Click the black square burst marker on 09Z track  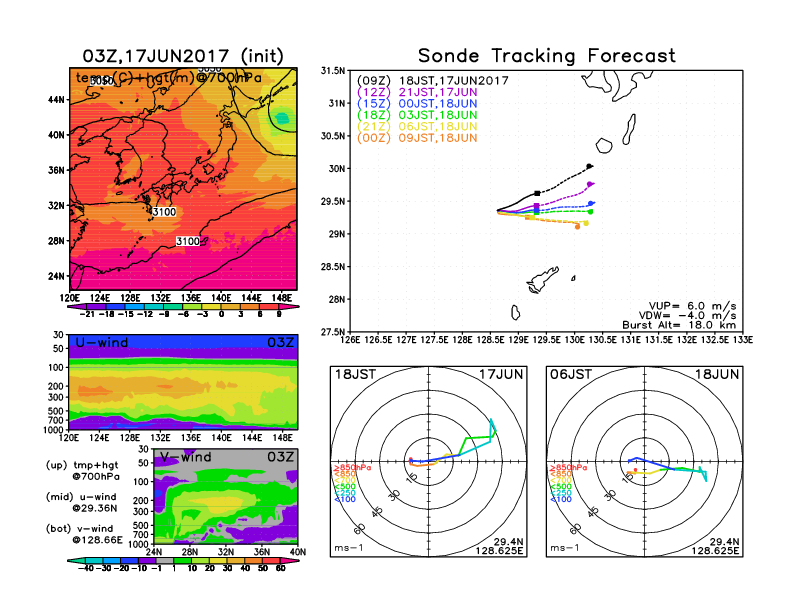click(537, 193)
